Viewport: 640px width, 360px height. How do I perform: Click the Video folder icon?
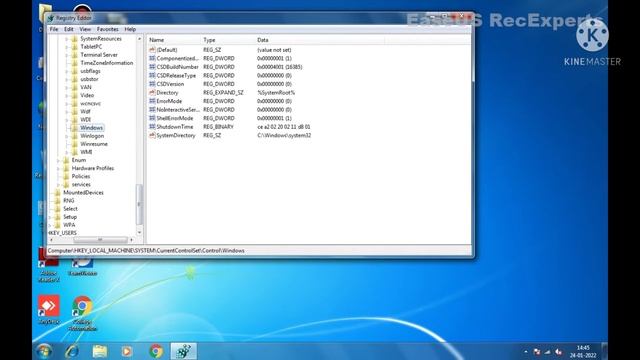[75, 95]
